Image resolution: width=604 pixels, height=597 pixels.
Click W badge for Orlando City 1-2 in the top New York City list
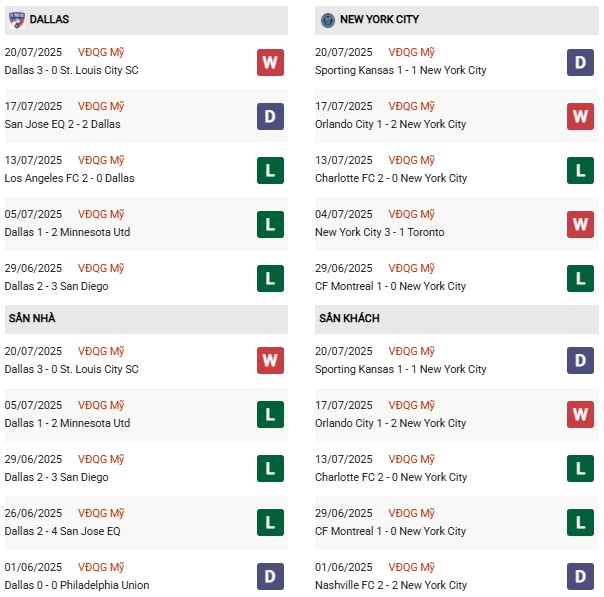point(580,116)
